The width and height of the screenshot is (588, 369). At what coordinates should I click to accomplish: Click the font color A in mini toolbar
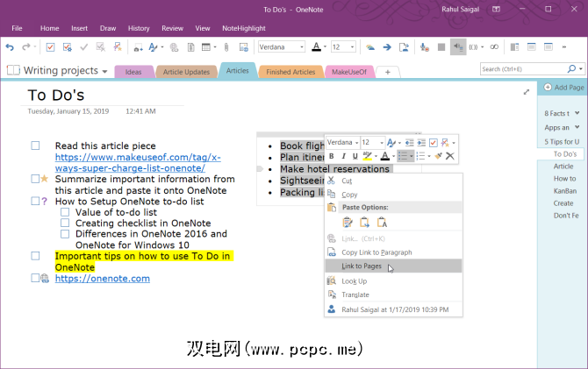pos(385,156)
